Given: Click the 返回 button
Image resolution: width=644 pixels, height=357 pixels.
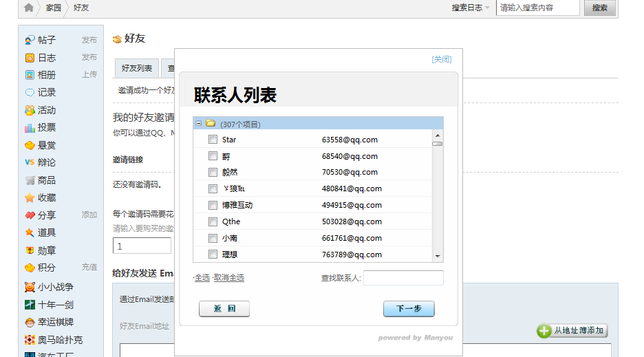Looking at the screenshot, I should [x=224, y=309].
